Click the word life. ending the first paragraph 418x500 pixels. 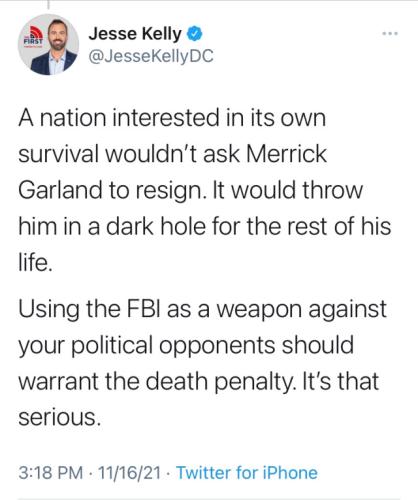coord(35,262)
